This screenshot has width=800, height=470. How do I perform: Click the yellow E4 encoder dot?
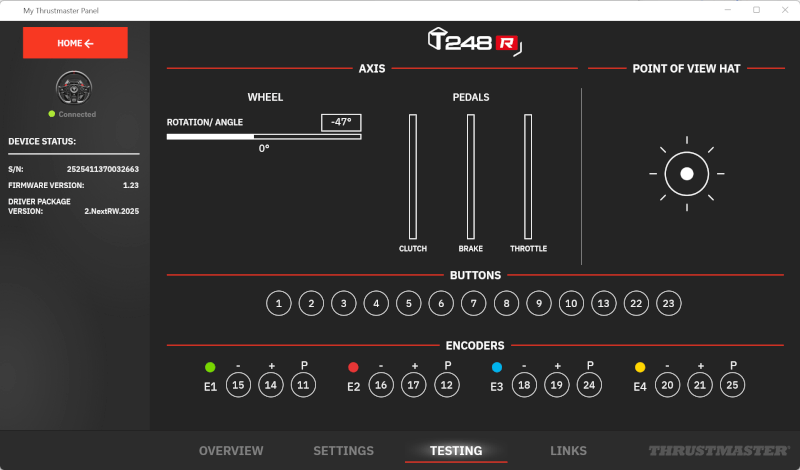(640, 367)
